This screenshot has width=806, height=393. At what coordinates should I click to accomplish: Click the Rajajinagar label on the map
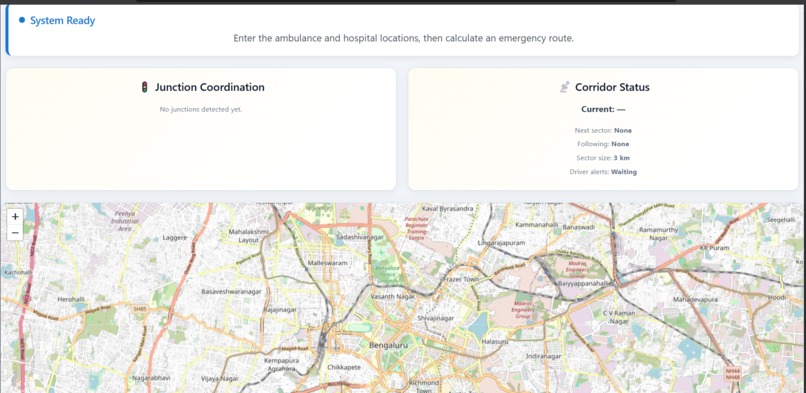[280, 310]
